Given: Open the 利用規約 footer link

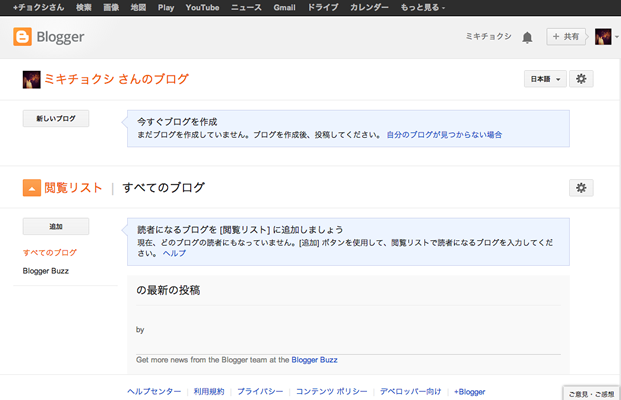Looking at the screenshot, I should 209,391.
